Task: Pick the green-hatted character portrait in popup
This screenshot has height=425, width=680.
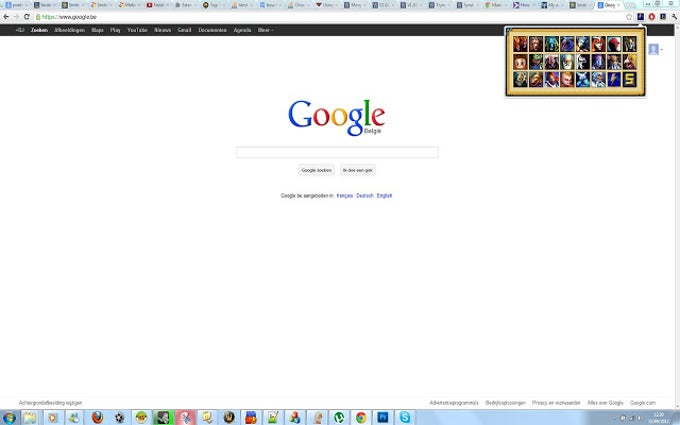Action: point(536,62)
